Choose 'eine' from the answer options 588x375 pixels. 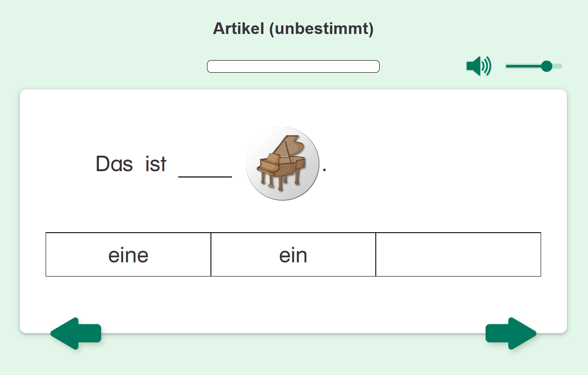[x=128, y=254]
